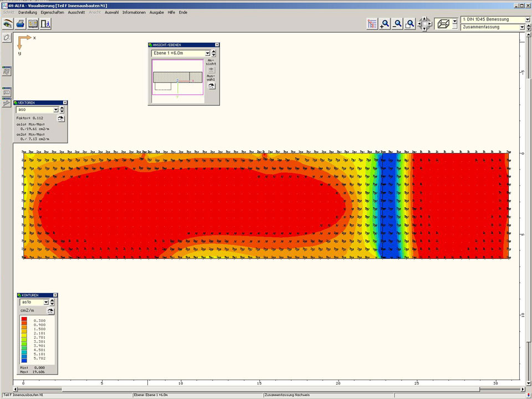Click the printer icon
The width and height of the screenshot is (532, 399).
click(x=20, y=24)
